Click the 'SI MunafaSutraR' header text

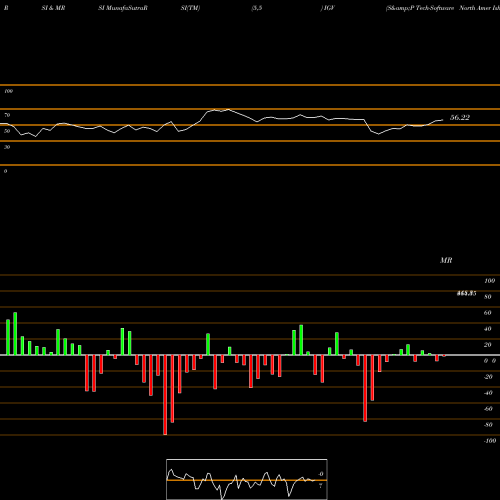(x=123, y=8)
